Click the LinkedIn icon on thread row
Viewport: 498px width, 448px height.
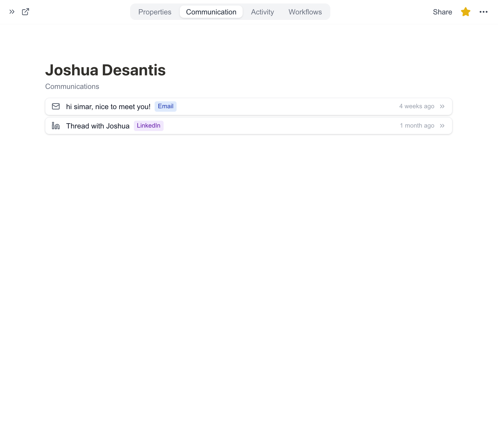click(x=56, y=126)
